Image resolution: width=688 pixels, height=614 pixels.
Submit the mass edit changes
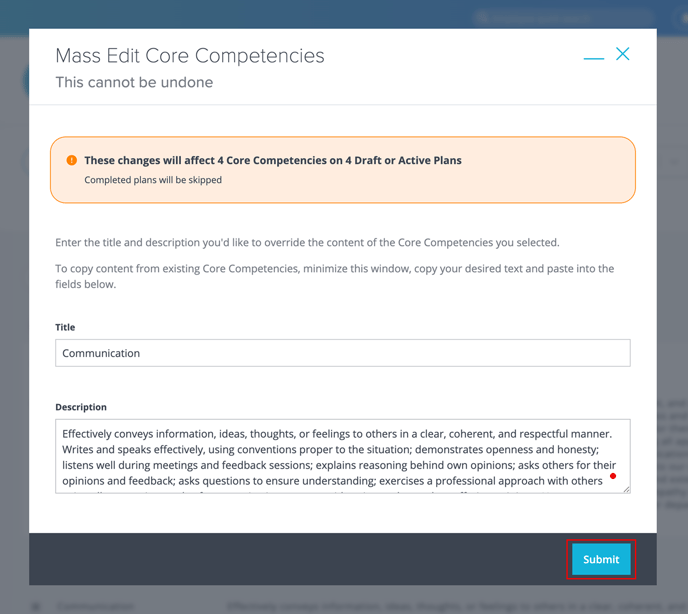(x=601, y=559)
